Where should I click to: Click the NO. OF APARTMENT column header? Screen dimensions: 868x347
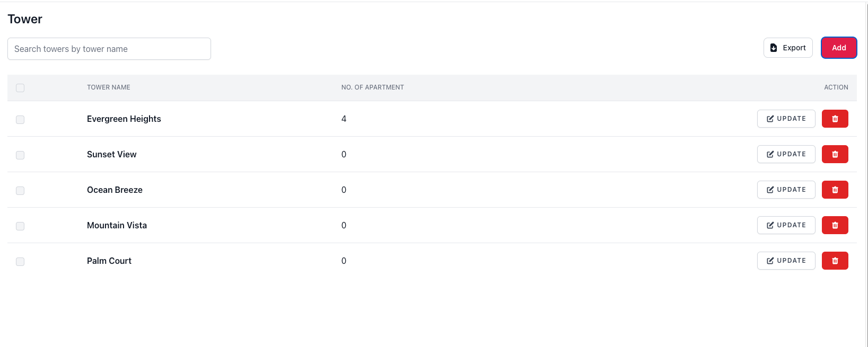373,87
